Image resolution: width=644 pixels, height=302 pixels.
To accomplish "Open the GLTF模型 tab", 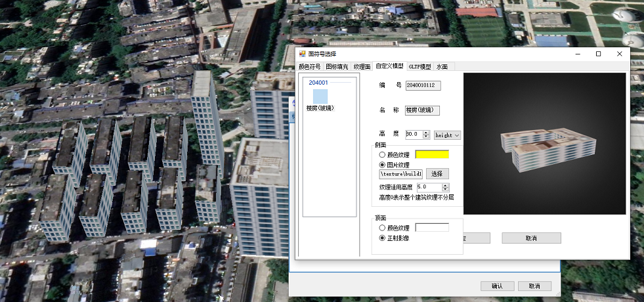I will tap(419, 67).
